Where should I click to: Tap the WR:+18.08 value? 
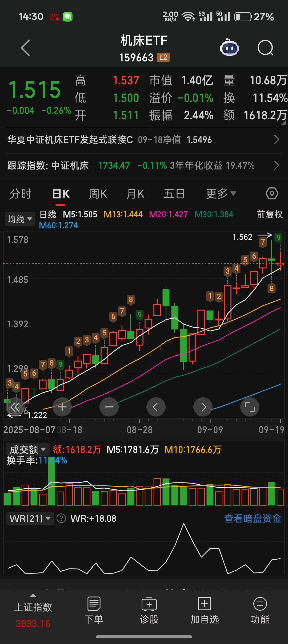93,519
